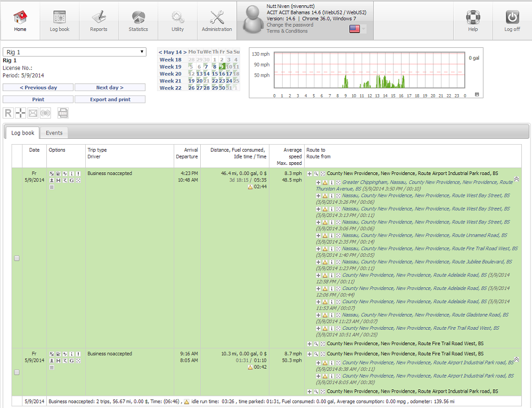Viewport: 532px width, 408px height.
Task: Select day 15 in the May calendar
Action: coord(215,74)
